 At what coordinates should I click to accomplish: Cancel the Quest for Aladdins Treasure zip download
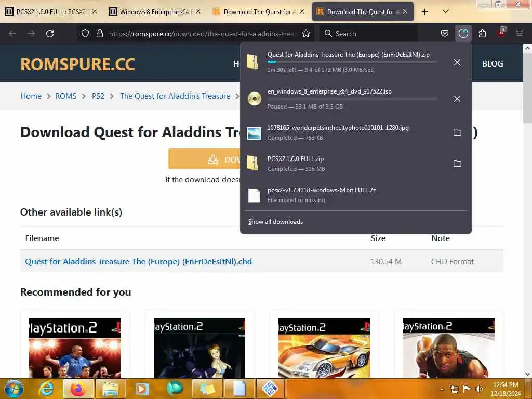[457, 62]
